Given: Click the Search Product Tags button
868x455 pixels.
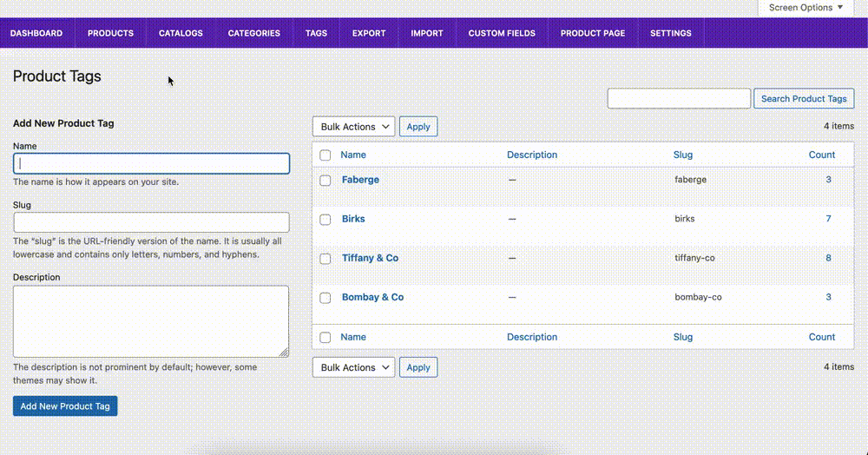Looking at the screenshot, I should click(804, 98).
